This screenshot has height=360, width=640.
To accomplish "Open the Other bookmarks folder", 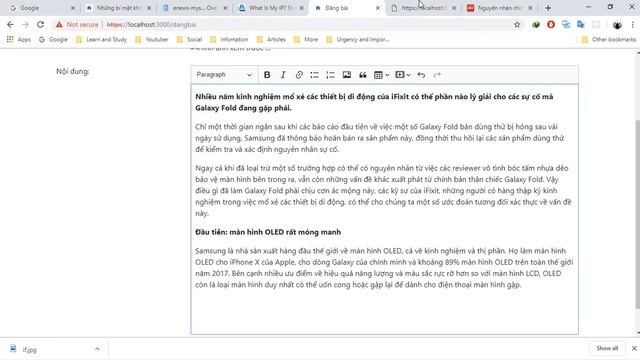I will 609,40.
